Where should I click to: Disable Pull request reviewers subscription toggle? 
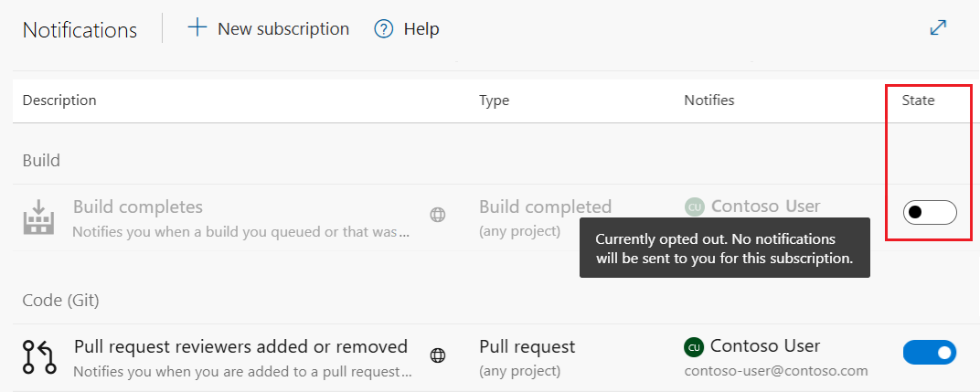pyautogui.click(x=929, y=352)
